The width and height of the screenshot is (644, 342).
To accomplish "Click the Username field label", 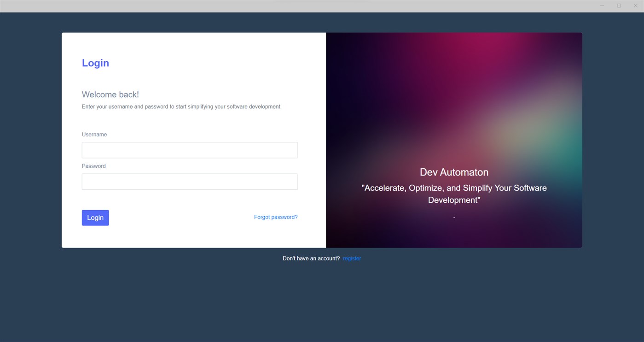I will [94, 134].
